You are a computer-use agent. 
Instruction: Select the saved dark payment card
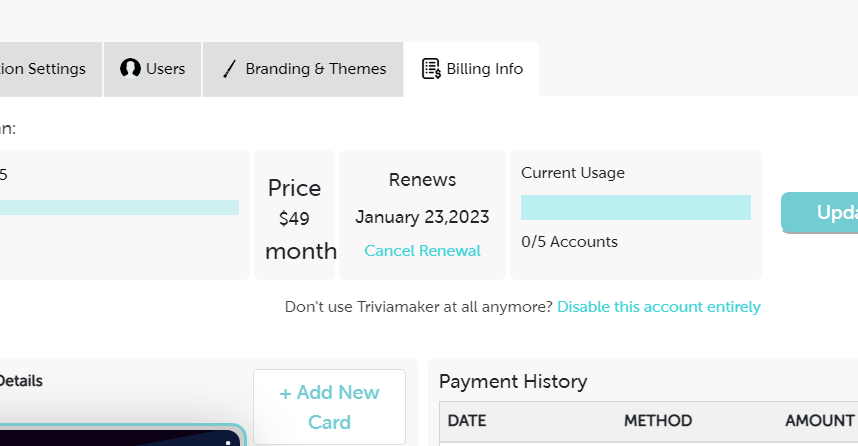[120, 436]
